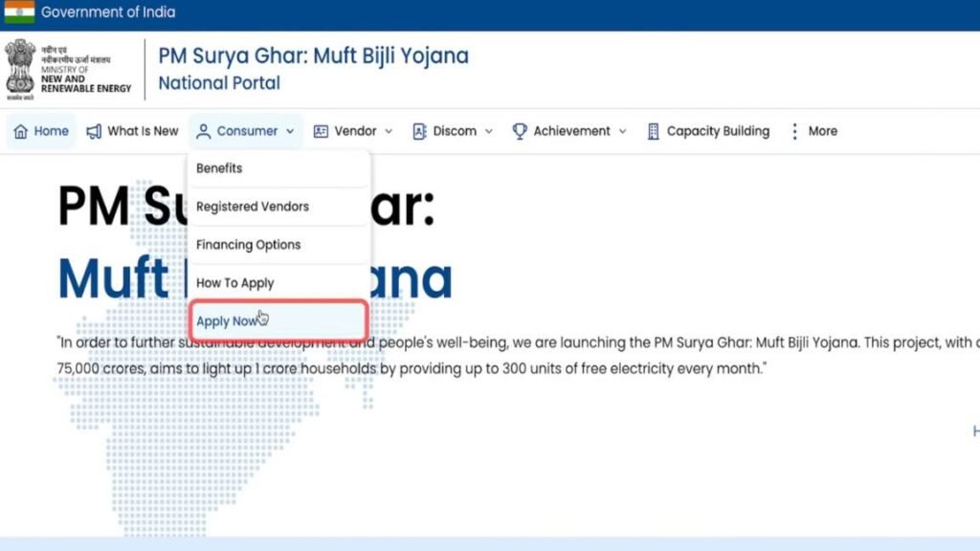Click the Consumer person icon
980x551 pixels.
pos(203,131)
